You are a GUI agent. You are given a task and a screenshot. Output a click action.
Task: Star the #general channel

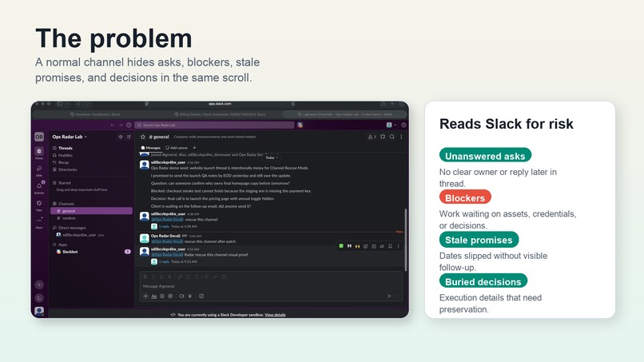click(x=143, y=137)
